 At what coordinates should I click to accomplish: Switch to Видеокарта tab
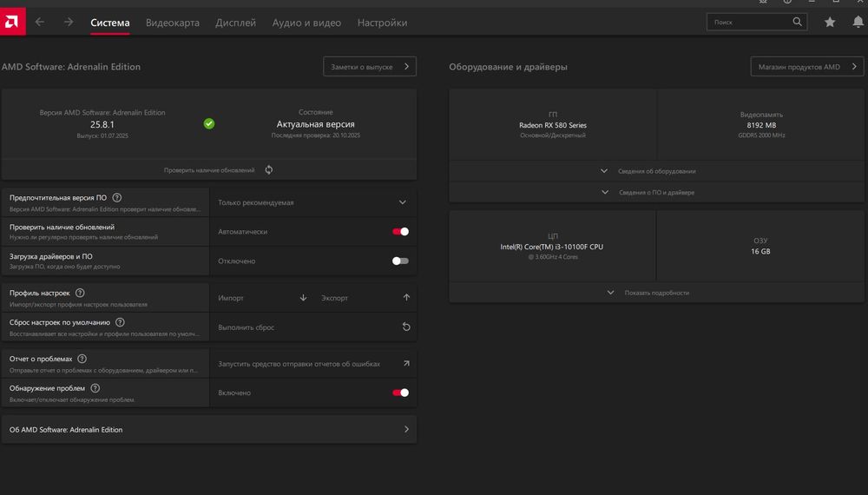pyautogui.click(x=173, y=23)
